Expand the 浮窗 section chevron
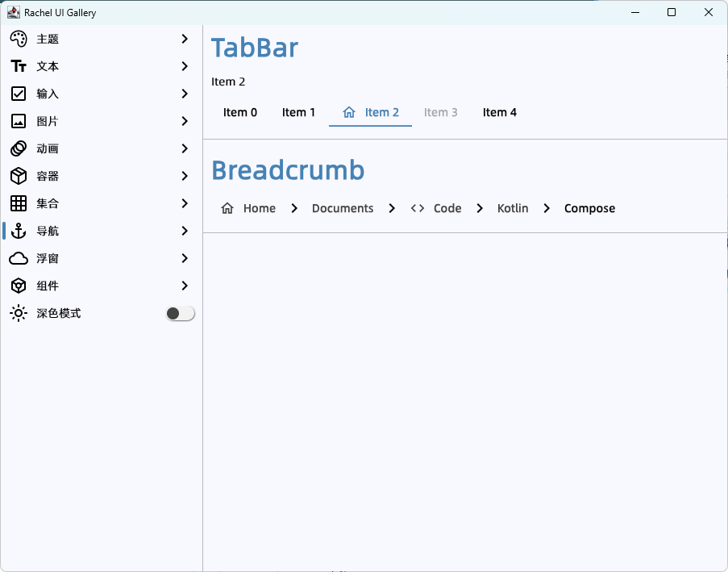 (x=185, y=258)
